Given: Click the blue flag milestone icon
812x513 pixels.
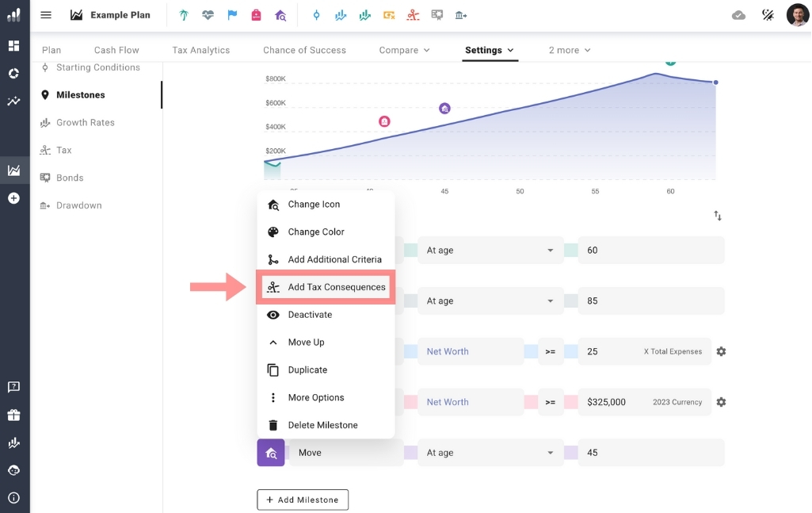Looking at the screenshot, I should pos(232,15).
